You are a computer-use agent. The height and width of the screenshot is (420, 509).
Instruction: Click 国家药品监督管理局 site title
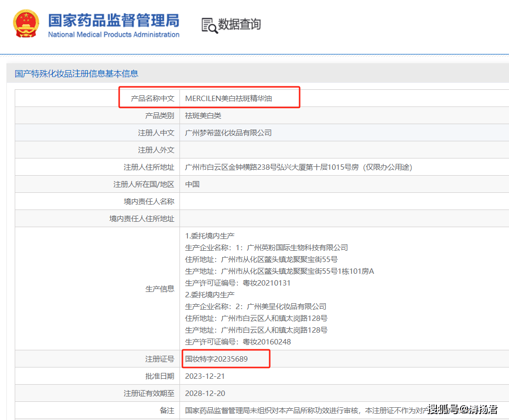coord(114,21)
